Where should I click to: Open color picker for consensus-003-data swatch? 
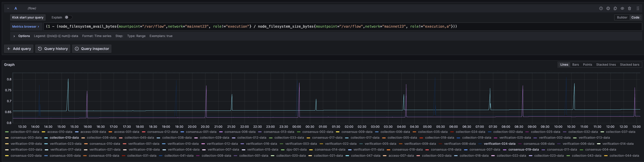(7, 138)
